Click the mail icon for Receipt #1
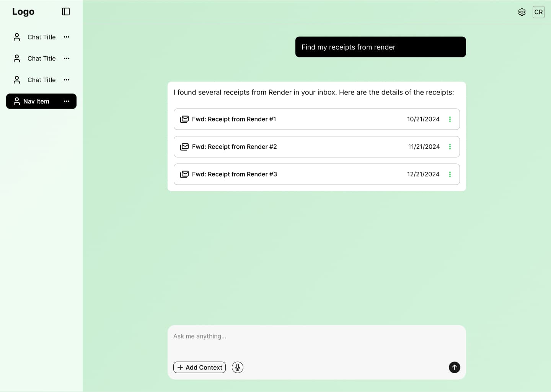The width and height of the screenshot is (551, 392). coord(184,119)
